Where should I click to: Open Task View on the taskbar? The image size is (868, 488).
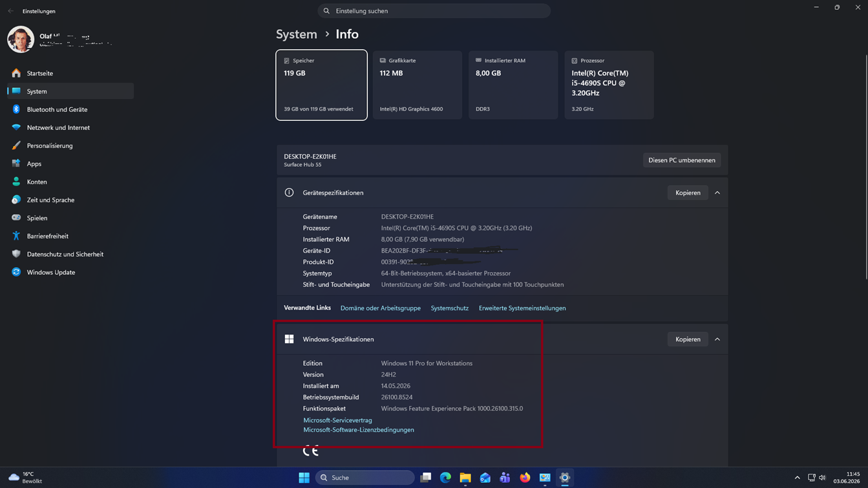[x=425, y=478]
